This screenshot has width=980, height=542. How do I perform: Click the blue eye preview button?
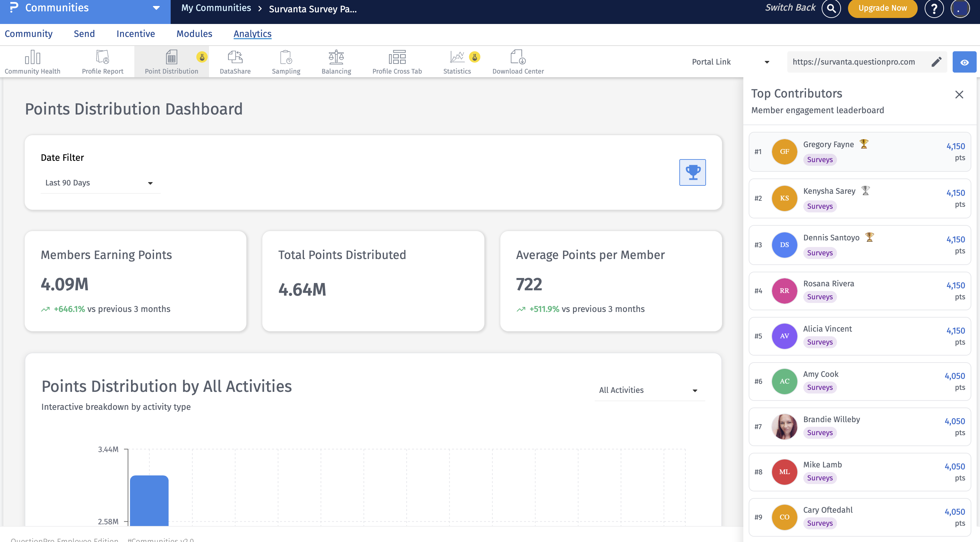[x=964, y=62]
